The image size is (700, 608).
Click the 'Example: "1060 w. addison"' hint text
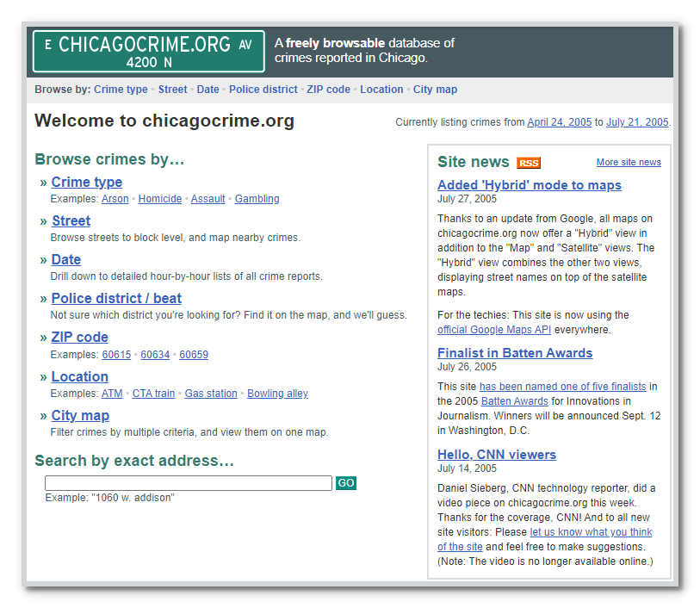(x=110, y=498)
